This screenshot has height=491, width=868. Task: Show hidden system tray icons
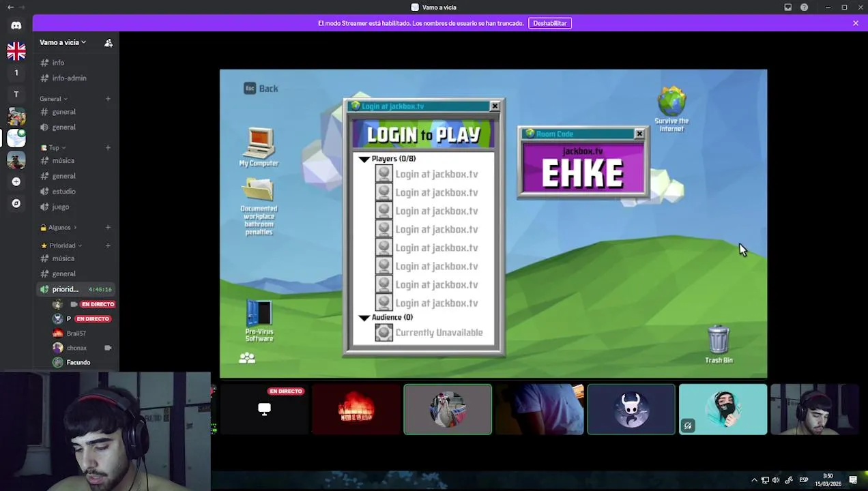(754, 480)
